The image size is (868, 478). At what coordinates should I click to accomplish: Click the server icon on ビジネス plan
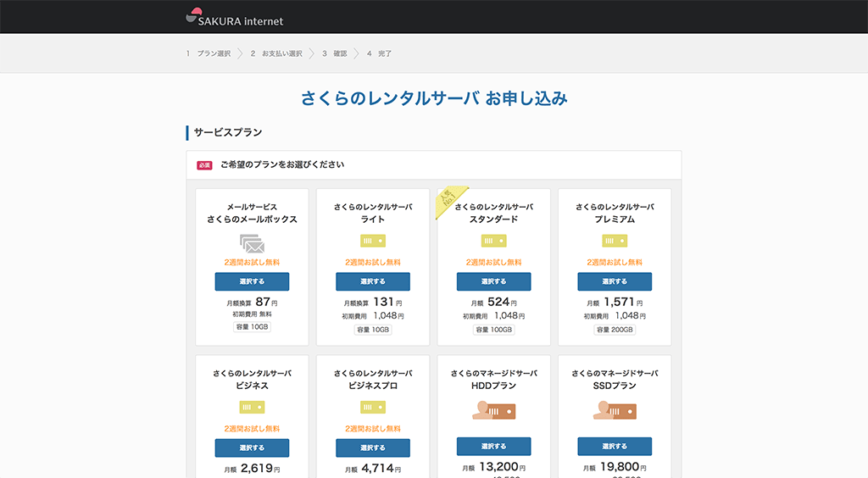[252, 407]
